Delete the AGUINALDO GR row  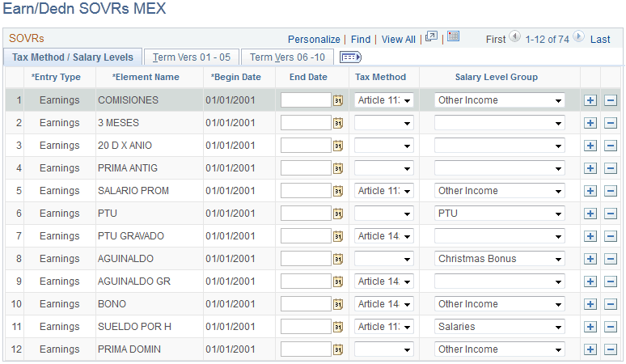(611, 281)
